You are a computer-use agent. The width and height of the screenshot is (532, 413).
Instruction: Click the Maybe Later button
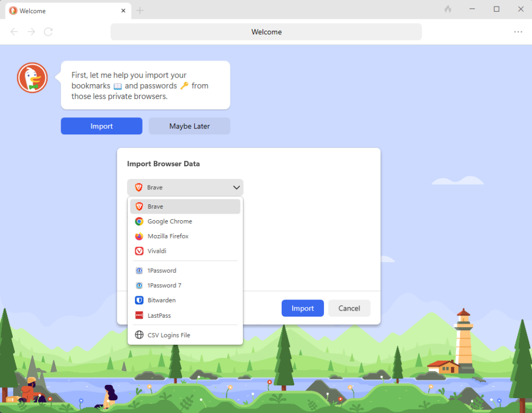189,126
